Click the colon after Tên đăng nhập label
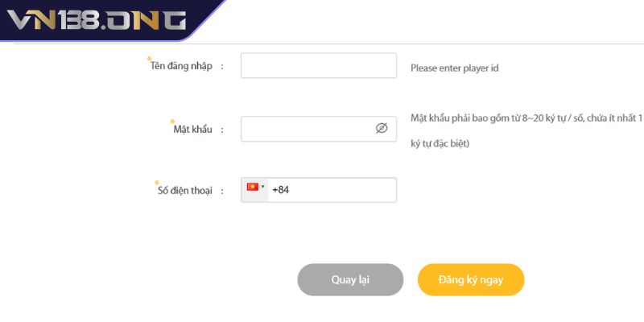 tap(221, 67)
